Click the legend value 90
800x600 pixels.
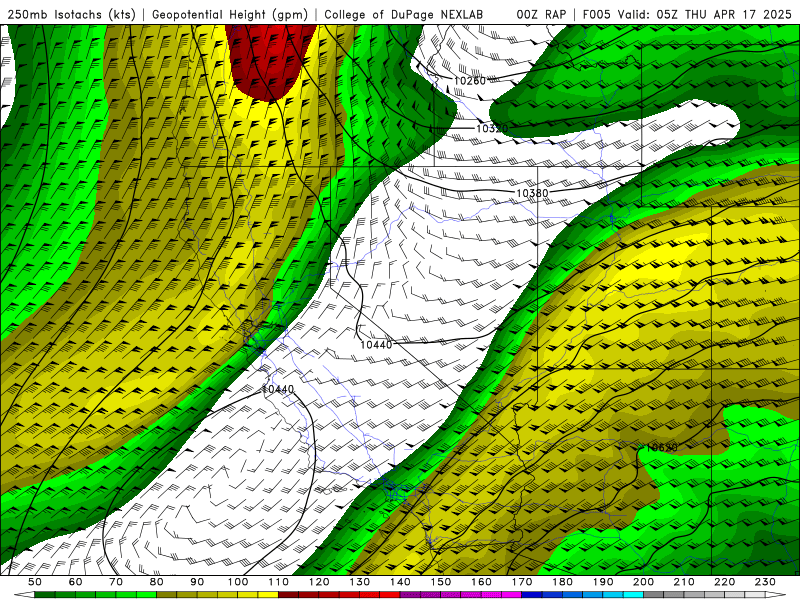(x=197, y=582)
